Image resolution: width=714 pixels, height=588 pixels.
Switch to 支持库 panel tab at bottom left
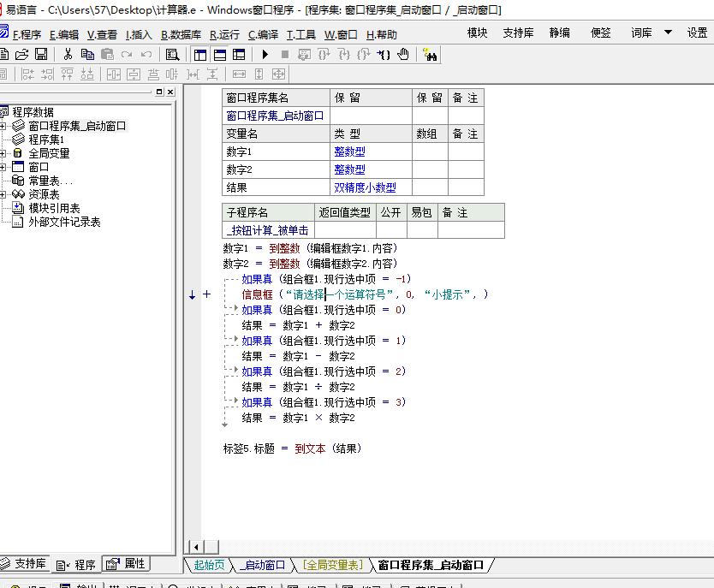[x=25, y=563]
